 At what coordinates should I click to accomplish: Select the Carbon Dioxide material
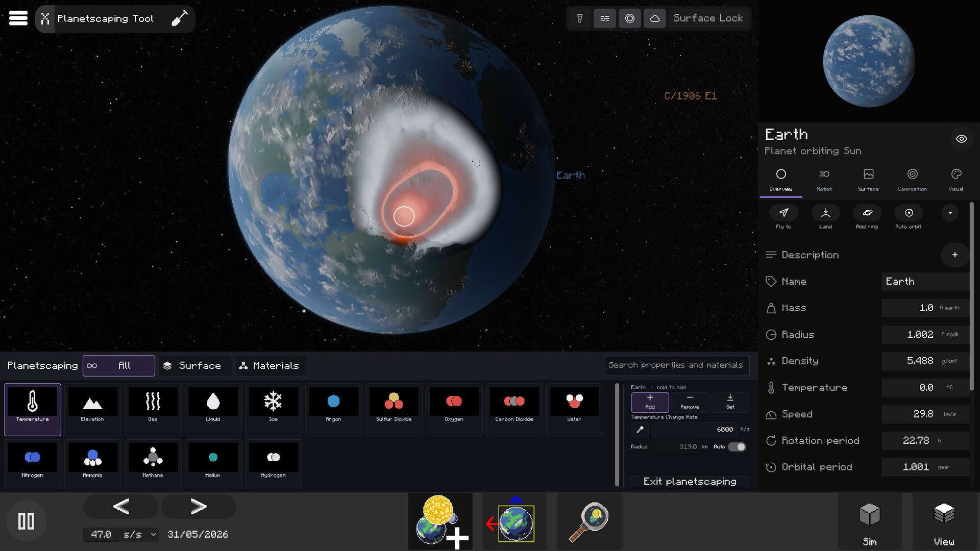click(514, 409)
